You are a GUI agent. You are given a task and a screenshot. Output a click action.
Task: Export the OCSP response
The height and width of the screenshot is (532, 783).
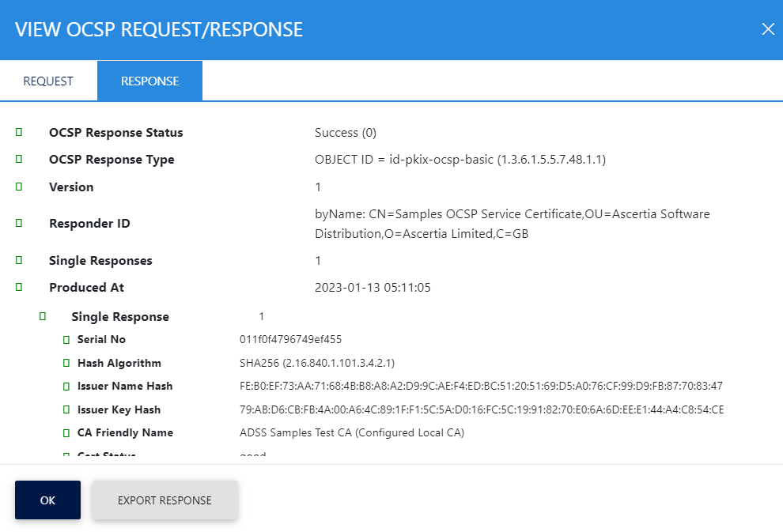[165, 500]
